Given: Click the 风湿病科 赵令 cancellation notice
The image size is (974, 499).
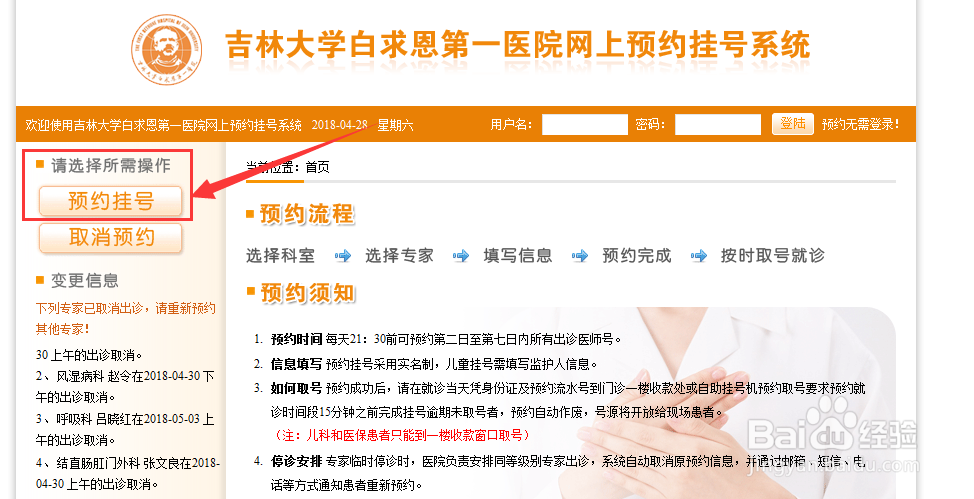Looking at the screenshot, I should [x=125, y=387].
